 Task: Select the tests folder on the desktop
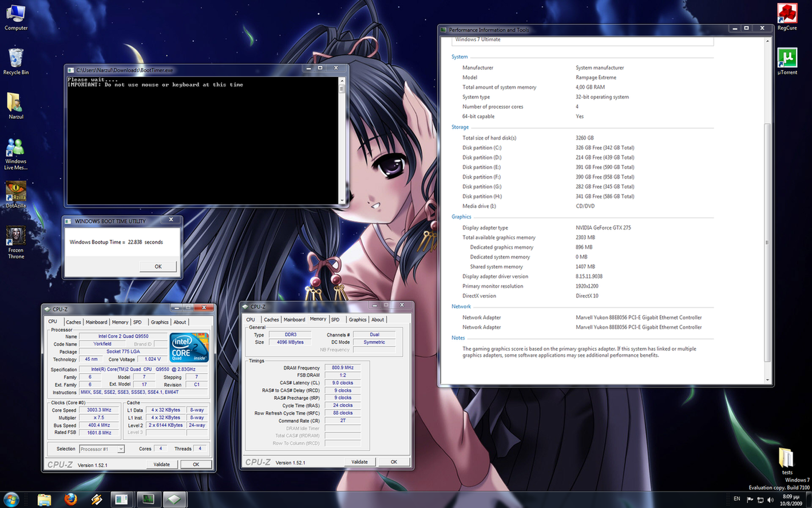(787, 461)
